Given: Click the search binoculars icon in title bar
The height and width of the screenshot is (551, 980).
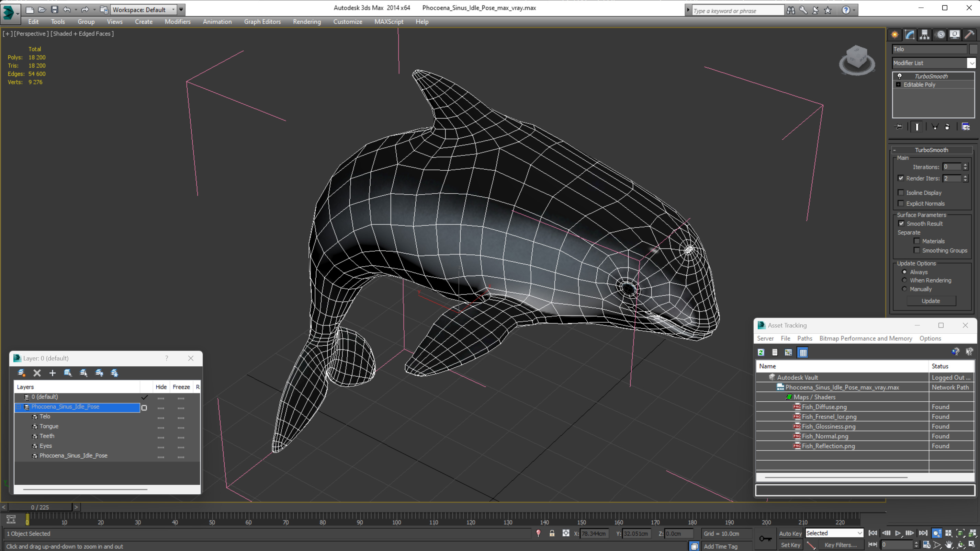Looking at the screenshot, I should [x=791, y=10].
